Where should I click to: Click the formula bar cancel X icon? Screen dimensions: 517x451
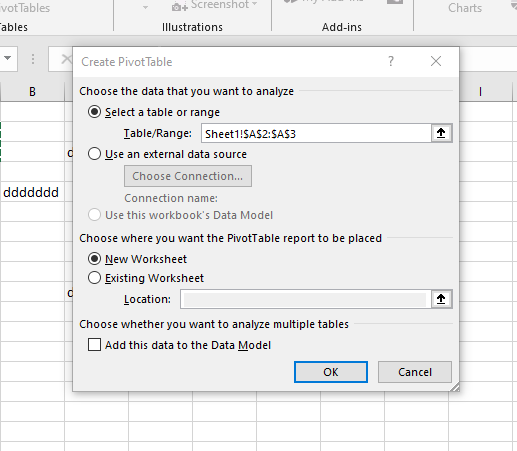click(x=67, y=59)
